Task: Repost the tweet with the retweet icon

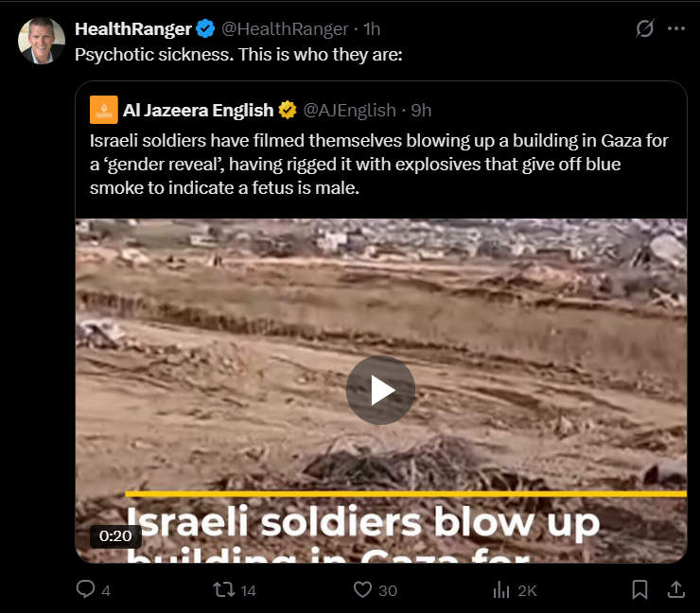Action: click(x=223, y=589)
